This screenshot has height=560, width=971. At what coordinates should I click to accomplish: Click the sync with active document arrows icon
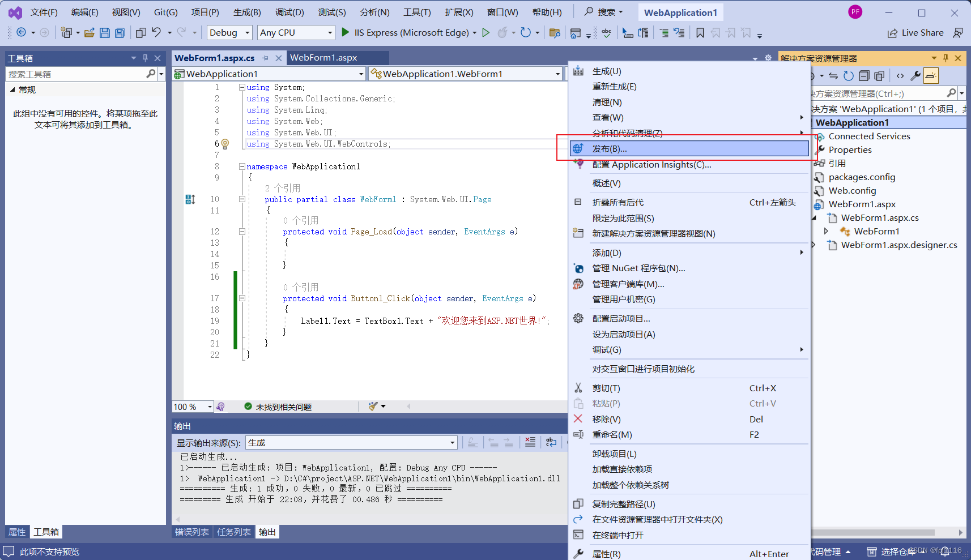click(833, 76)
